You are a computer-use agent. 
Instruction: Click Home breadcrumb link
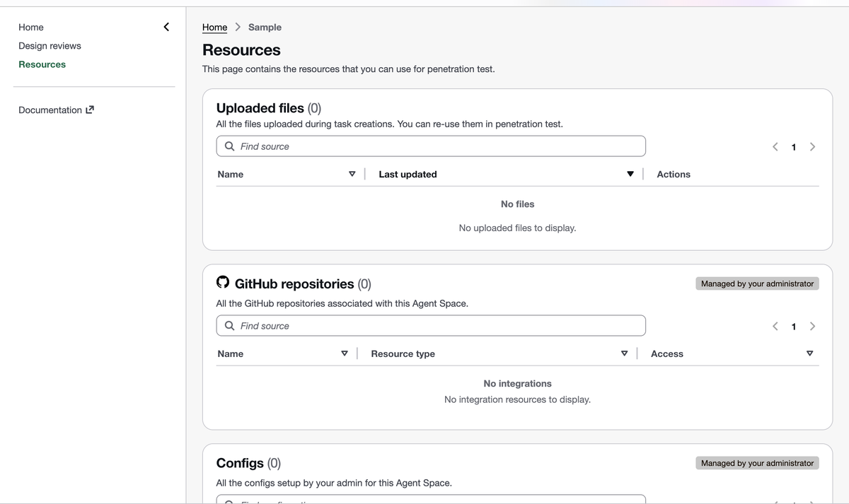pyautogui.click(x=214, y=28)
